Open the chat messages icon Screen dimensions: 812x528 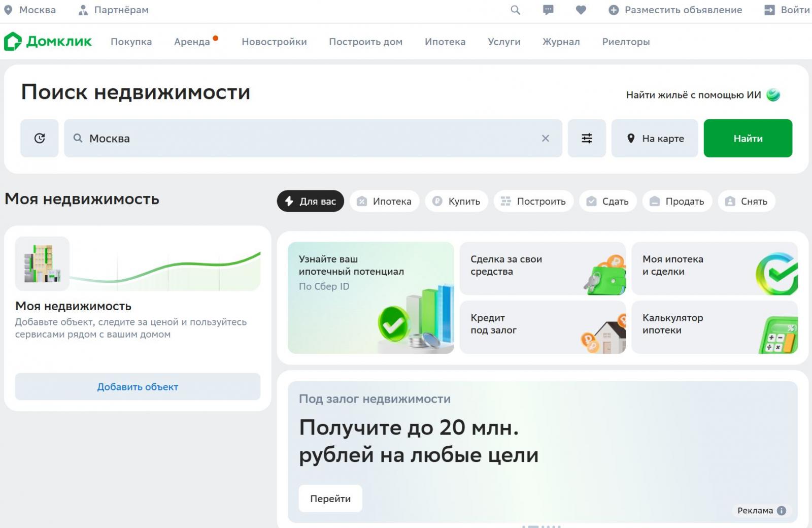click(x=548, y=10)
